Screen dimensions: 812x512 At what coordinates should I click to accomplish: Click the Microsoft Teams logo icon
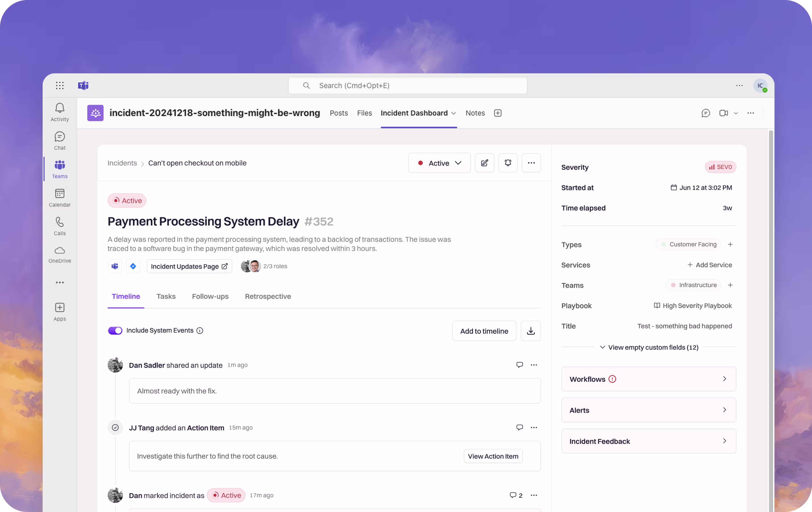(x=83, y=85)
